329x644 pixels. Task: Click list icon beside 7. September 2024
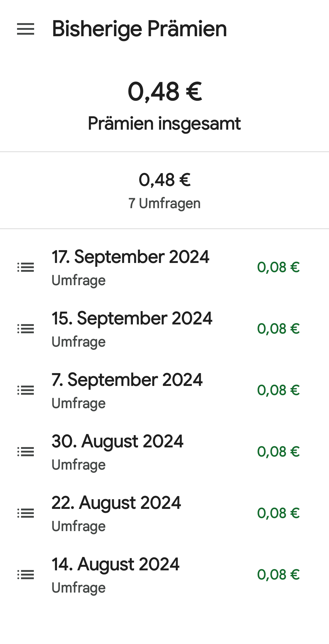pyautogui.click(x=26, y=390)
